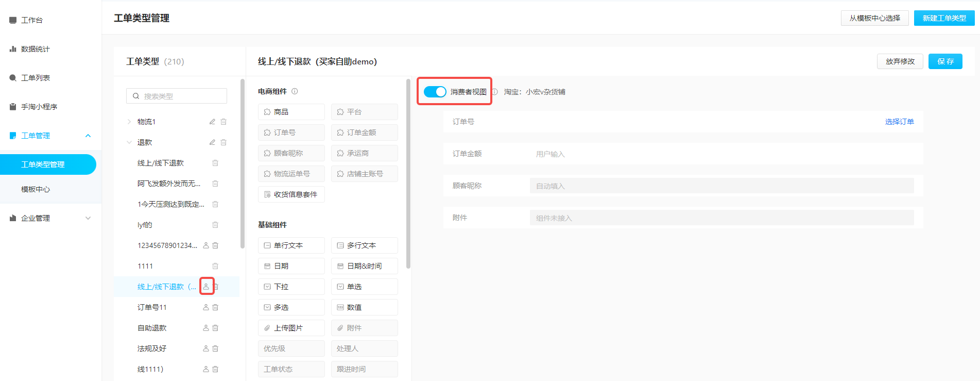Delete the 订单号11 type

tap(215, 307)
